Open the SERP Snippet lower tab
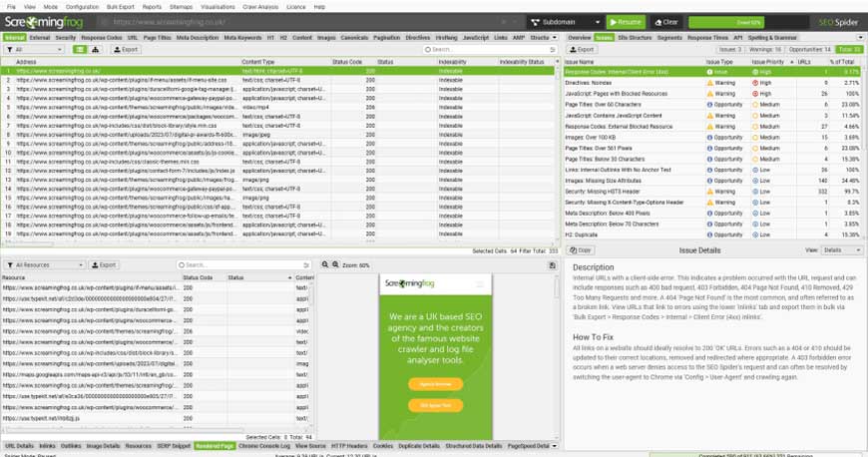868x457 pixels. 174,446
